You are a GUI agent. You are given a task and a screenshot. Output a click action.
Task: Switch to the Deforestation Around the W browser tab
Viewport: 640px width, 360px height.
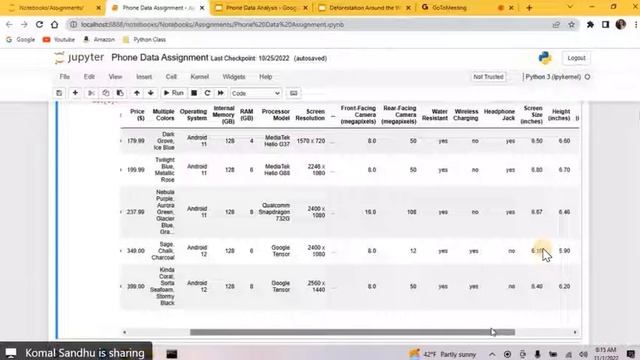364,8
